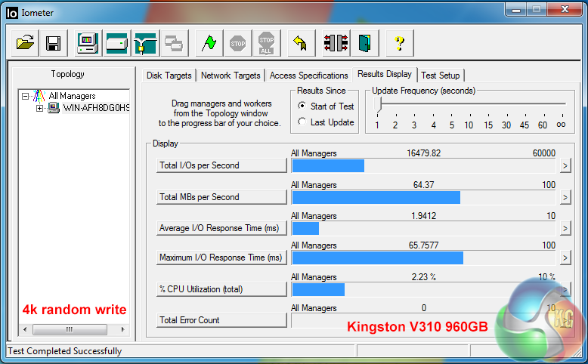
Task: Select Start of Test radio button
Action: tap(302, 106)
